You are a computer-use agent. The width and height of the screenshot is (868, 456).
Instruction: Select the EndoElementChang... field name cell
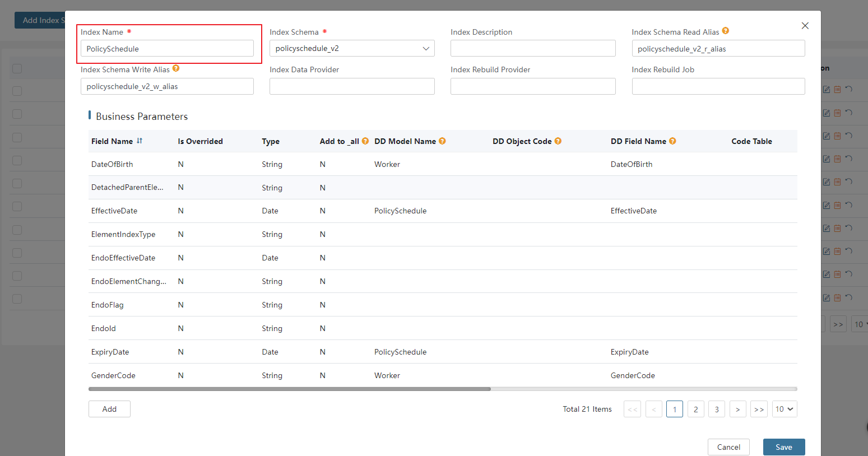129,281
